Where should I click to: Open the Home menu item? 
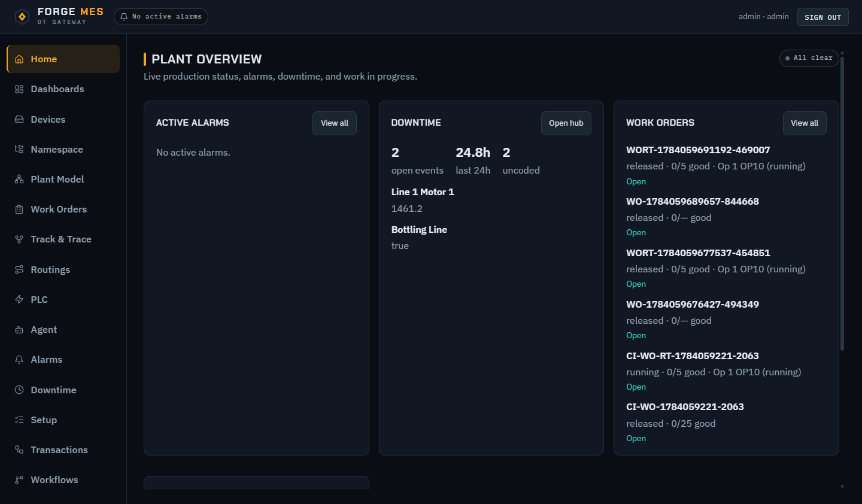click(63, 59)
